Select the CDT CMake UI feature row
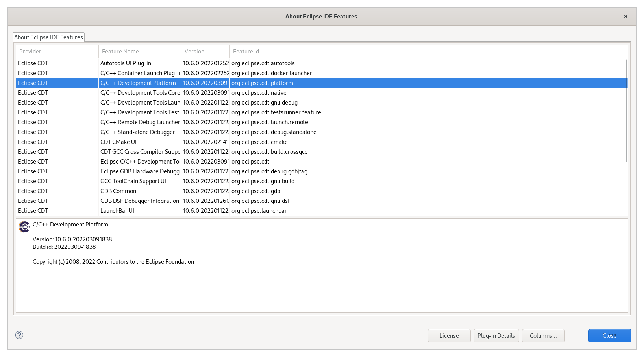Image resolution: width=644 pixels, height=357 pixels. pyautogui.click(x=118, y=142)
